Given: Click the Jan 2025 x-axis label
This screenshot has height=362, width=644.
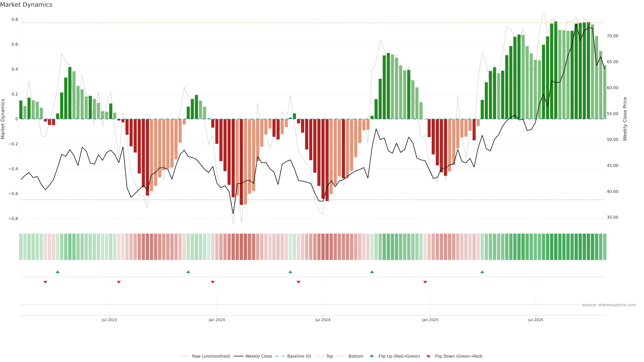Looking at the screenshot, I should (430, 320).
